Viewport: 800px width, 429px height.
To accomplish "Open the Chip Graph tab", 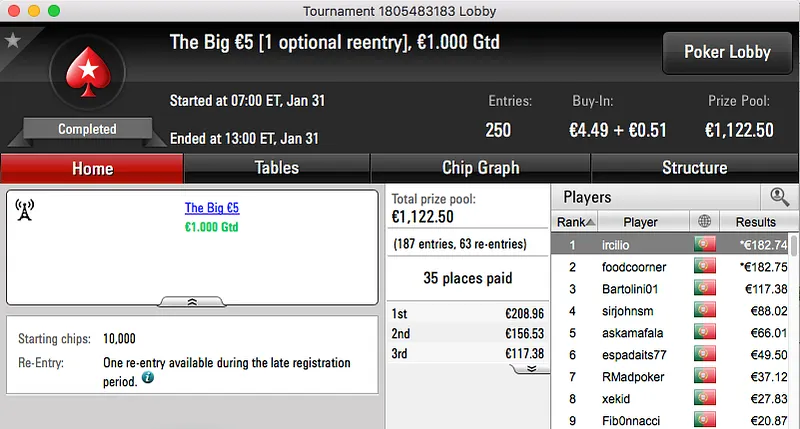I will pos(480,168).
